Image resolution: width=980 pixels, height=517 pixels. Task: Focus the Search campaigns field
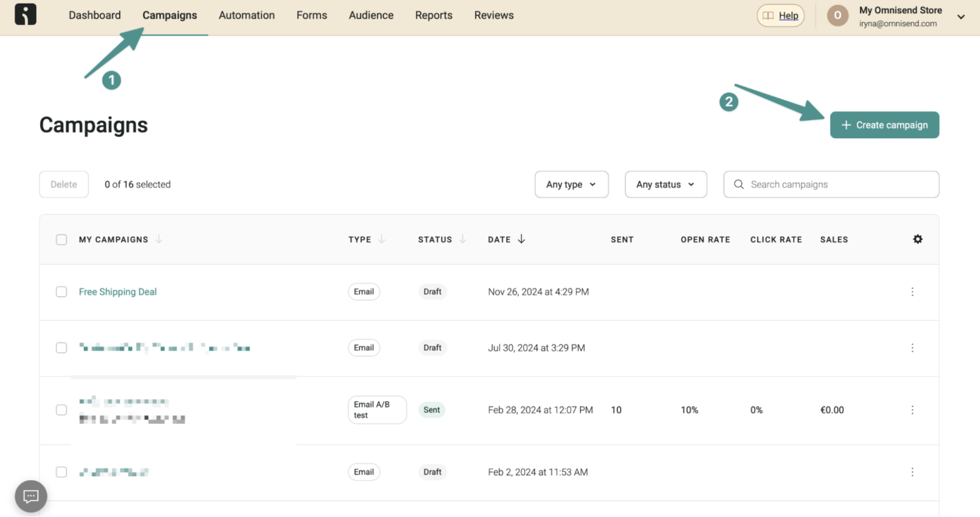click(837, 184)
